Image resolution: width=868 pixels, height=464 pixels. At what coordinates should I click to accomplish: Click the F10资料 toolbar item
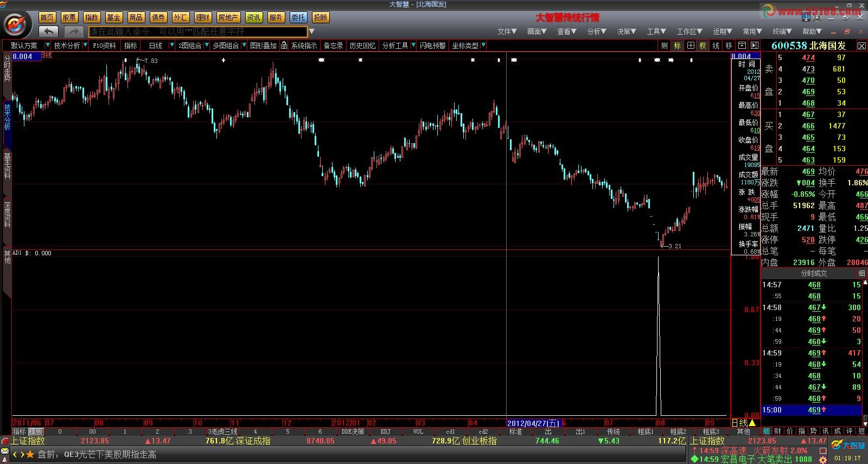click(x=104, y=46)
